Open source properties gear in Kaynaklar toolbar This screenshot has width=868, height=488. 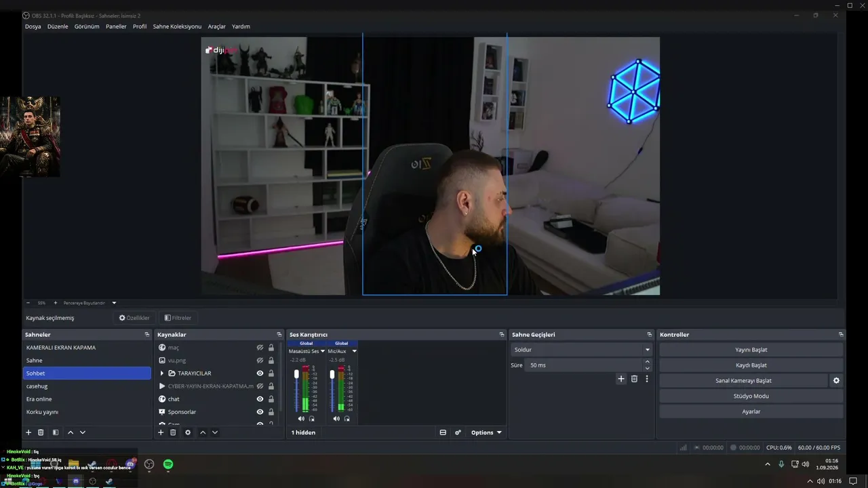[188, 432]
